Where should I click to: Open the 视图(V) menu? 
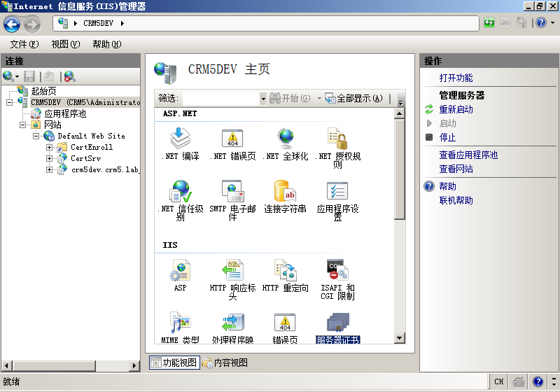click(x=66, y=44)
